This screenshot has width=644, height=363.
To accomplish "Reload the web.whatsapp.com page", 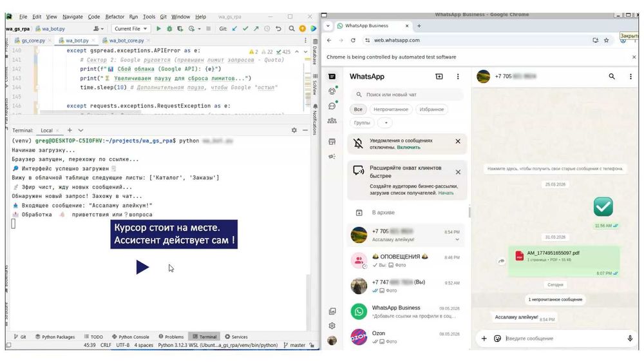I will [353, 40].
